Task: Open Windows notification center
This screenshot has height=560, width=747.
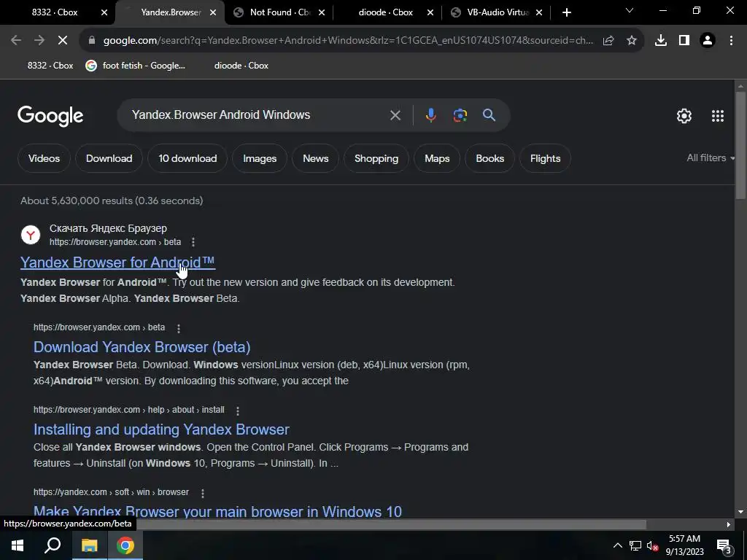Action: tap(723, 545)
